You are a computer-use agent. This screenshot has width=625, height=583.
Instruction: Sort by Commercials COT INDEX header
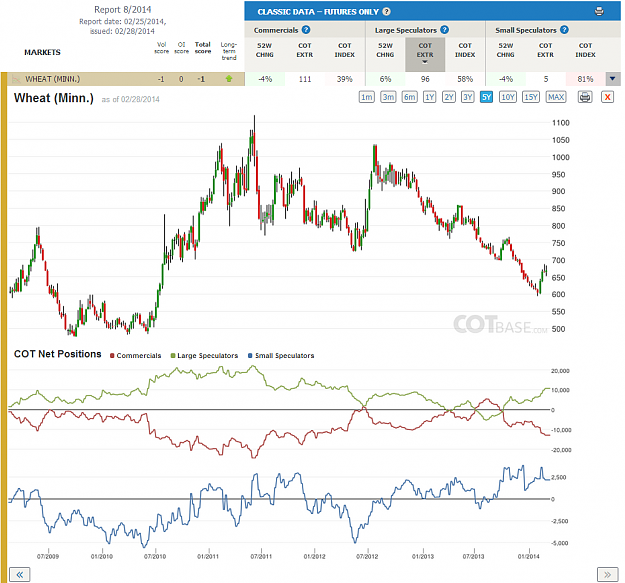344,50
